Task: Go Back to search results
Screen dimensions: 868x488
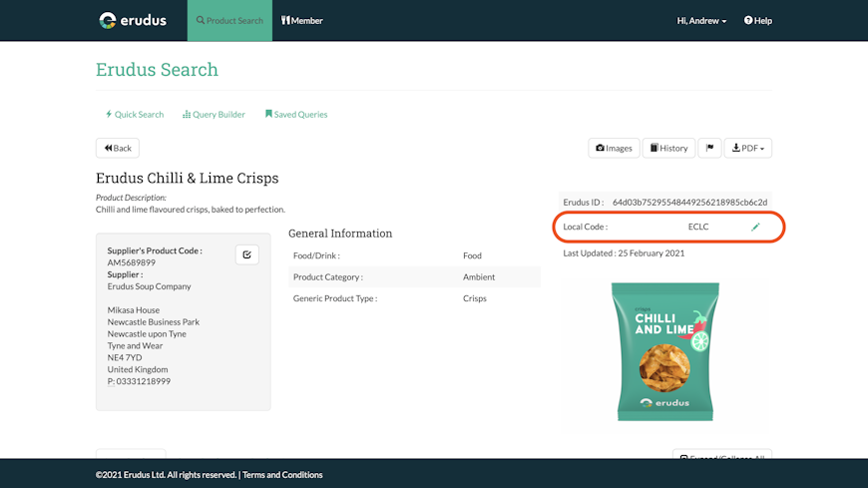Action: 118,148
